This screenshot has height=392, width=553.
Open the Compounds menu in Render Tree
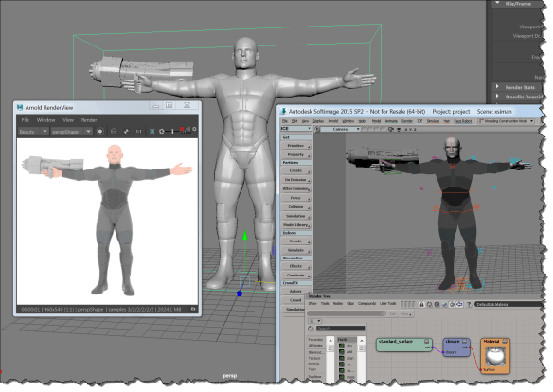coord(366,304)
